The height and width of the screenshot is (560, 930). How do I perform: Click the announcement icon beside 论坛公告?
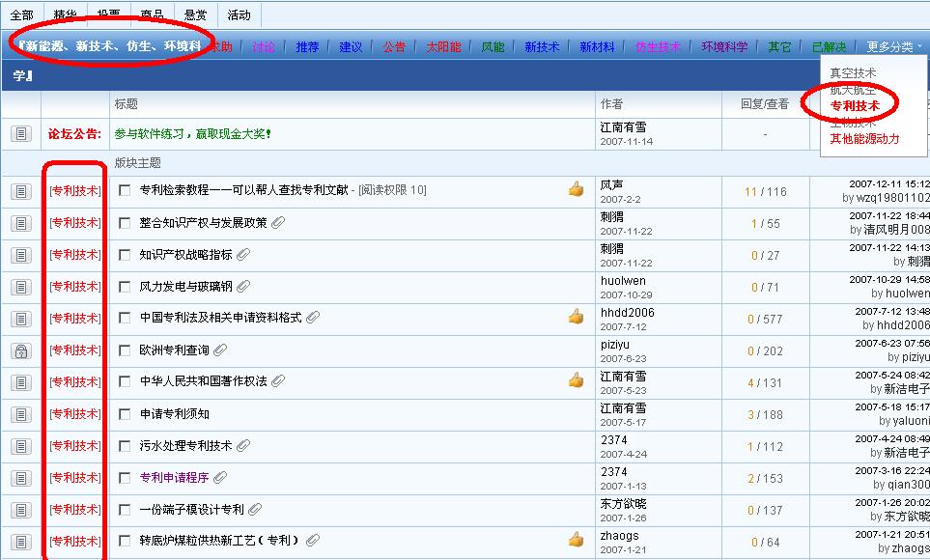20,133
